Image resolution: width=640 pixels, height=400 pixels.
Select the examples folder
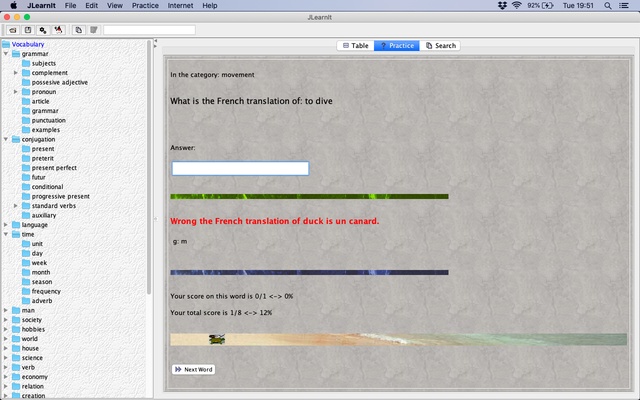pos(41,130)
